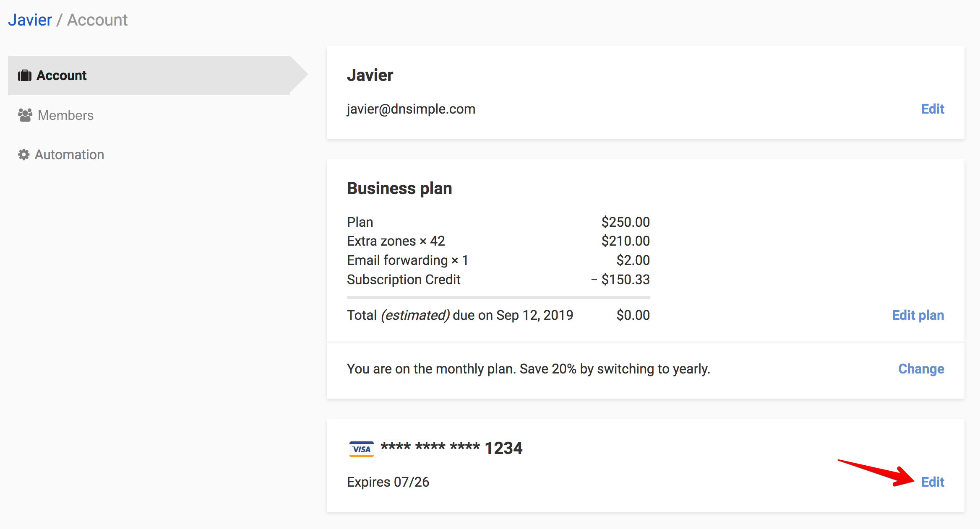Click the Business plan heading

(x=399, y=188)
